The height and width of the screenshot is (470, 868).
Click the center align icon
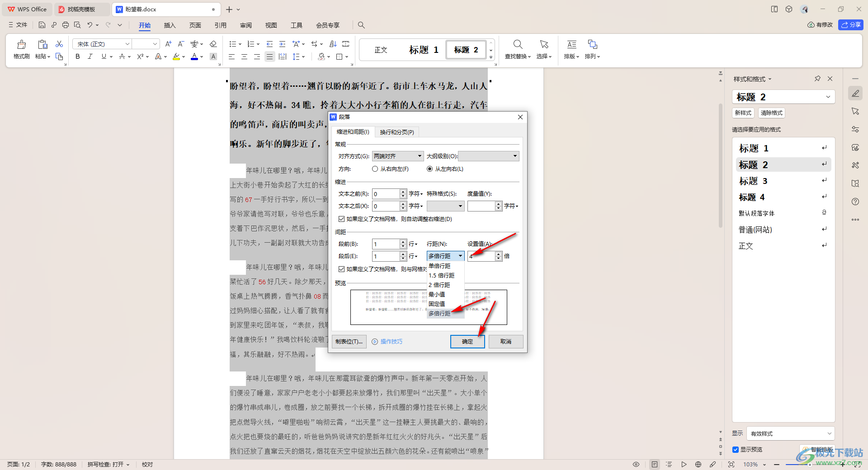point(244,56)
